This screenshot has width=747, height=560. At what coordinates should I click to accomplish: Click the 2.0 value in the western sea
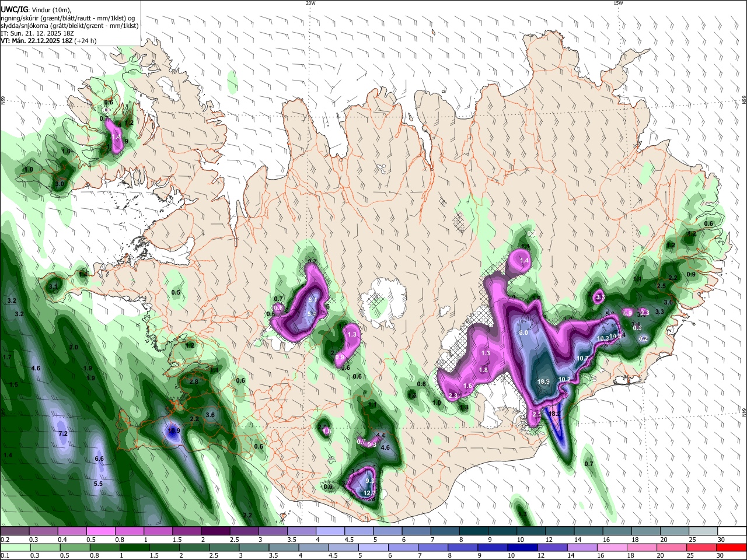coord(74,347)
